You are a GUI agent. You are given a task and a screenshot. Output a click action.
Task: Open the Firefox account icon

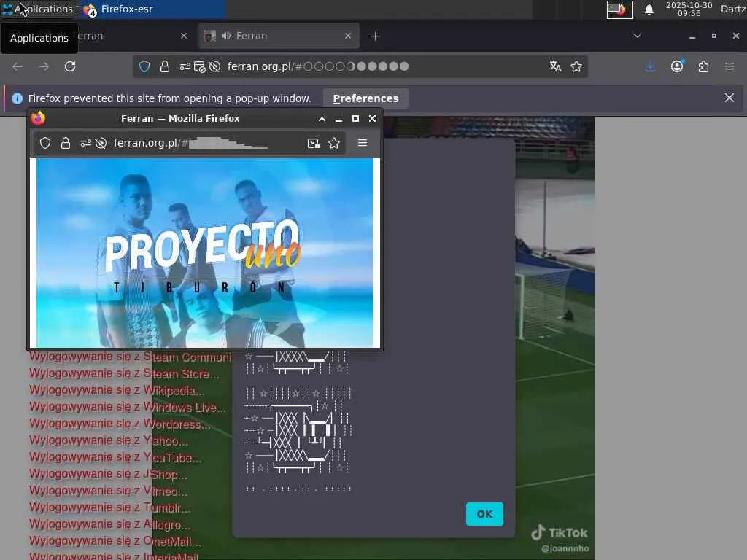click(677, 66)
